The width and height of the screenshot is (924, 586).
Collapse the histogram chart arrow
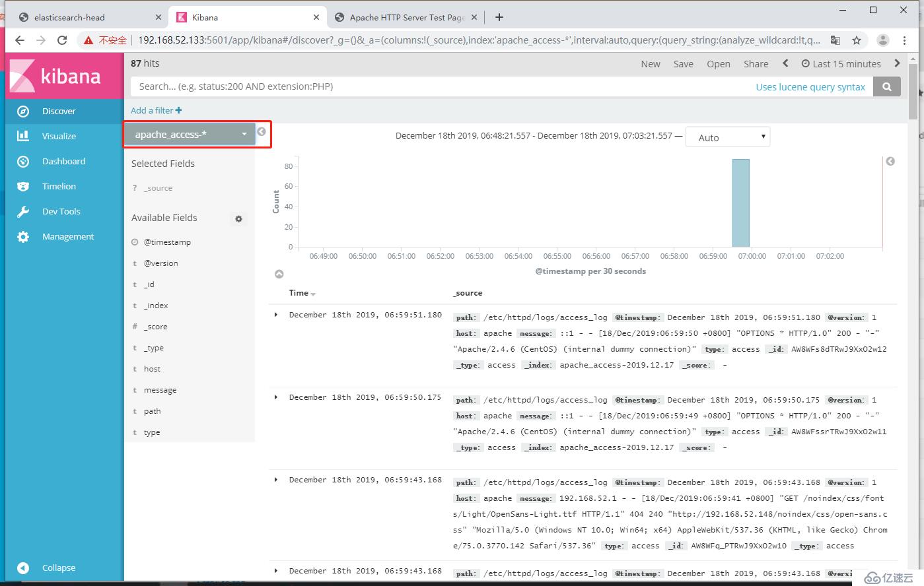tap(279, 274)
